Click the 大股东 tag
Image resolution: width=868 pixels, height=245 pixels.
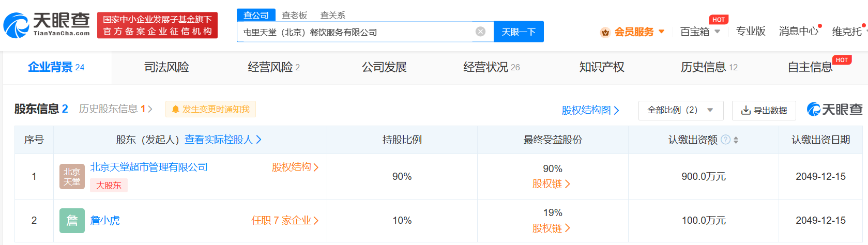pos(109,185)
